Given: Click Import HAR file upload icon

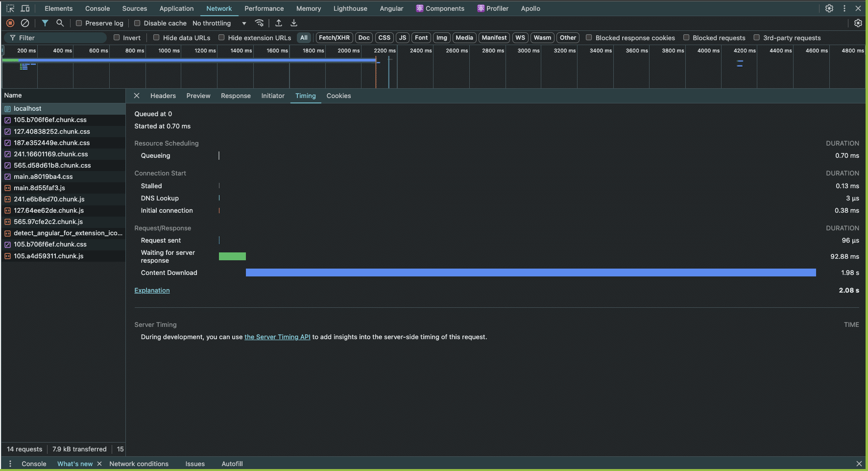Looking at the screenshot, I should point(279,23).
